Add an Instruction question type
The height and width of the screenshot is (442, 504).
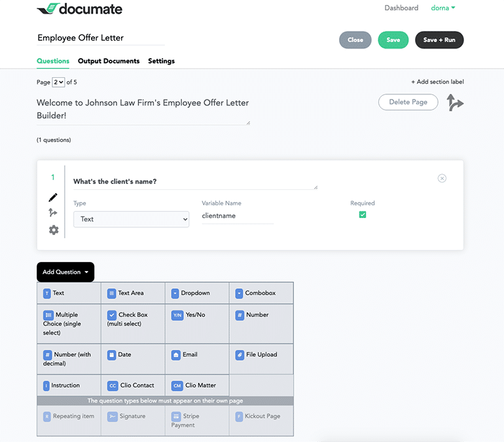(69, 385)
